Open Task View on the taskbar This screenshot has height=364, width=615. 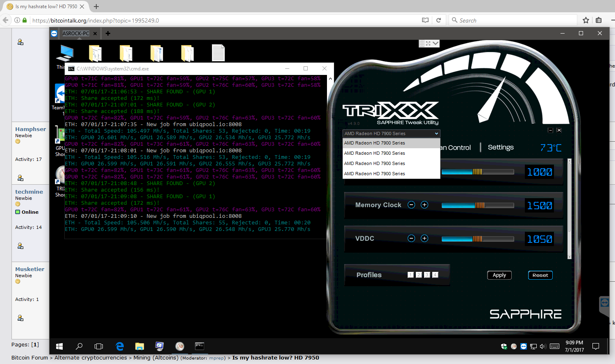99,346
